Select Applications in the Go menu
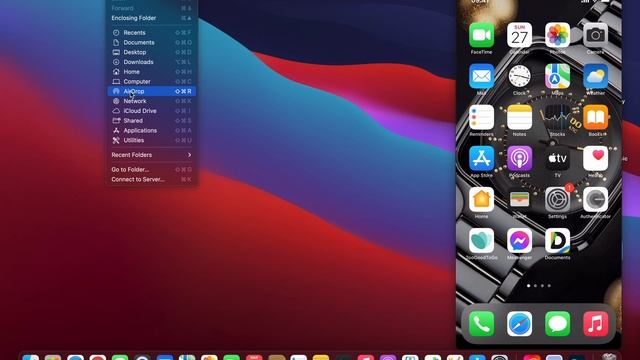Viewport: 640px width, 360px height. [x=152, y=131]
